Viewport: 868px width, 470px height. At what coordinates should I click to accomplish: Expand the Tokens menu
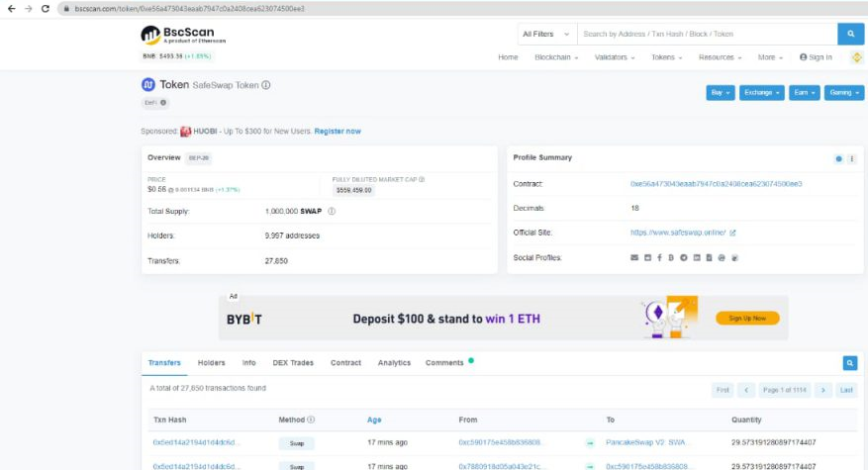666,57
